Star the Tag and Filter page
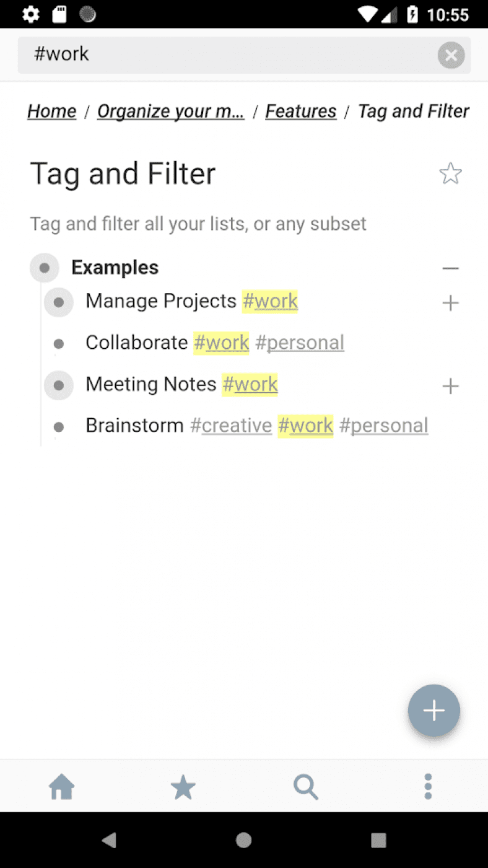 point(450,173)
